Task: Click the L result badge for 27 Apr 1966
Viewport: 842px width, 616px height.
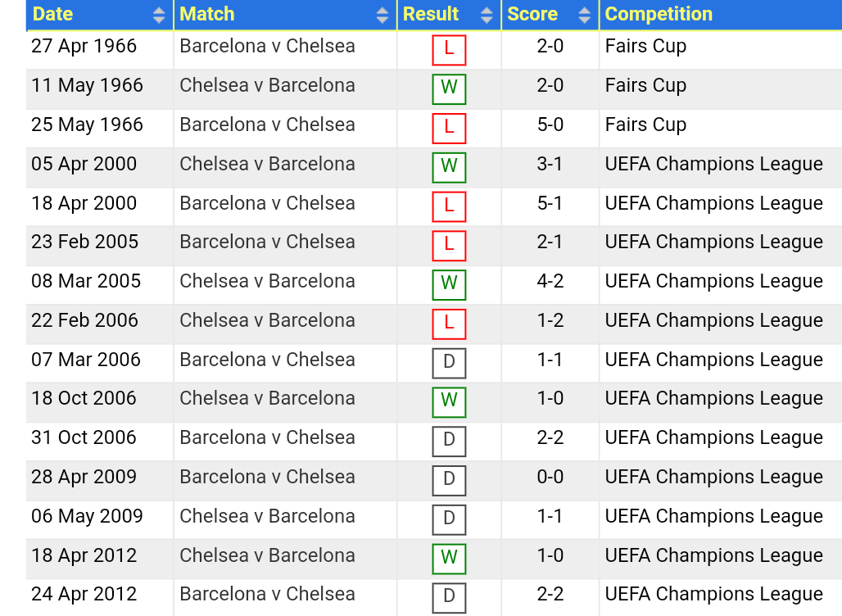Action: pos(449,50)
